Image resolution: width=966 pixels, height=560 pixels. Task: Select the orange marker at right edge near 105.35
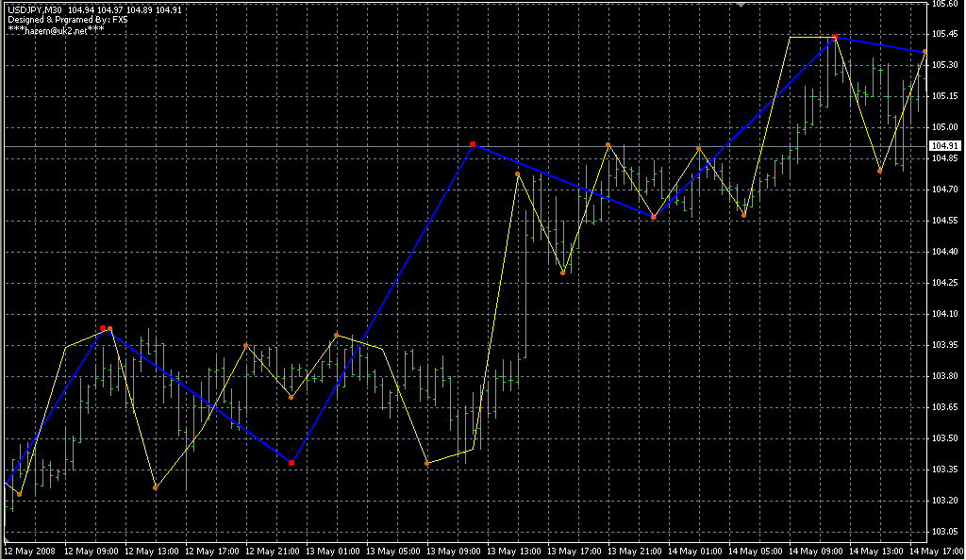pyautogui.click(x=924, y=52)
